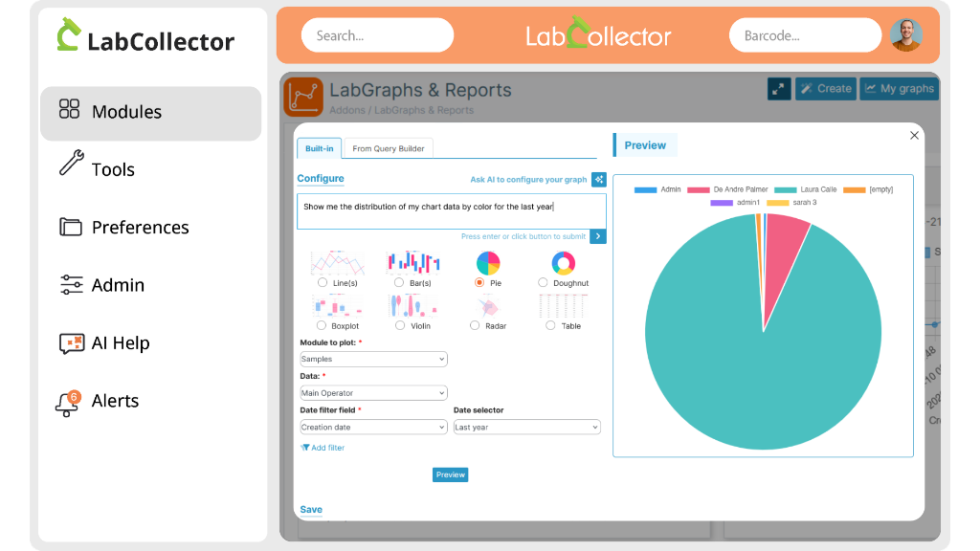This screenshot has height=551, width=980.
Task: Click the Doughnut chart thumbnail icon
Action: click(563, 263)
